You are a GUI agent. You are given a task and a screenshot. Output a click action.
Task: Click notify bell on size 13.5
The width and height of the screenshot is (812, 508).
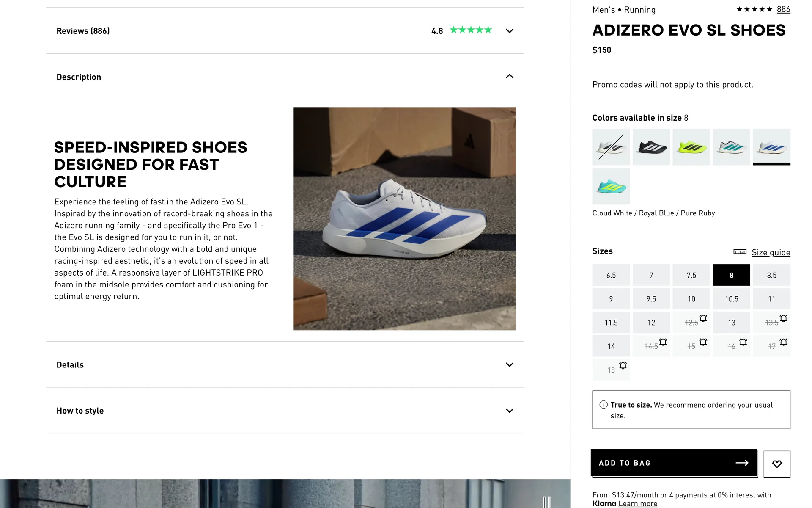(x=783, y=318)
